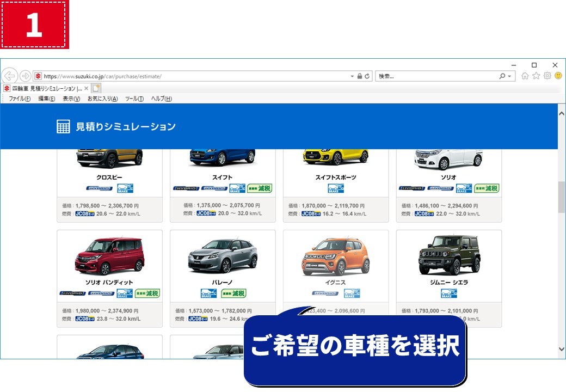Click the orange イグニス car image
The width and height of the screenshot is (566, 392).
pyautogui.click(x=336, y=256)
